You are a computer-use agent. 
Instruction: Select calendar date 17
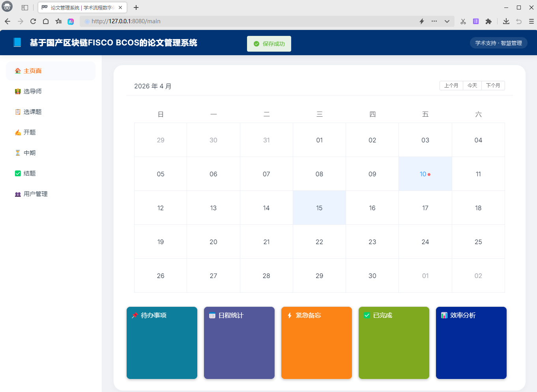point(425,208)
